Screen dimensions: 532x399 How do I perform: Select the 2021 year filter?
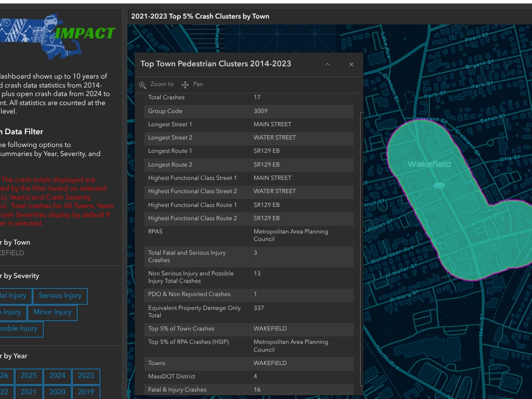click(x=29, y=392)
